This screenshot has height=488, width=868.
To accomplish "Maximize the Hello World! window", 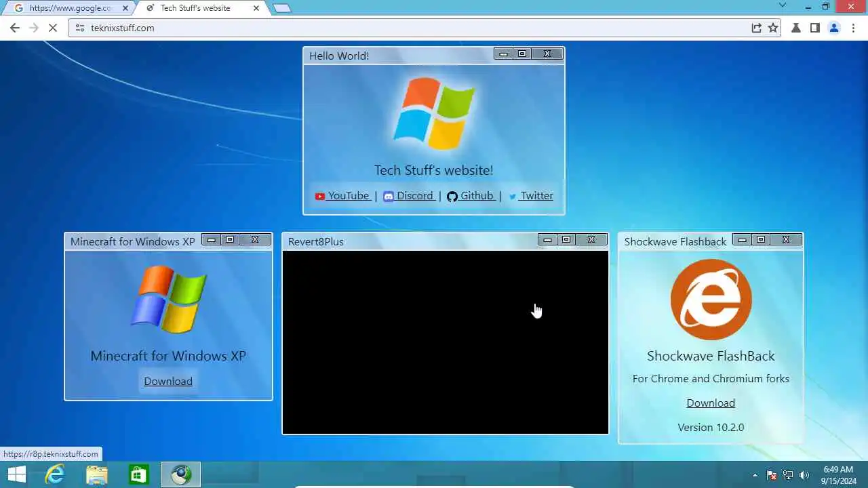I will click(522, 54).
